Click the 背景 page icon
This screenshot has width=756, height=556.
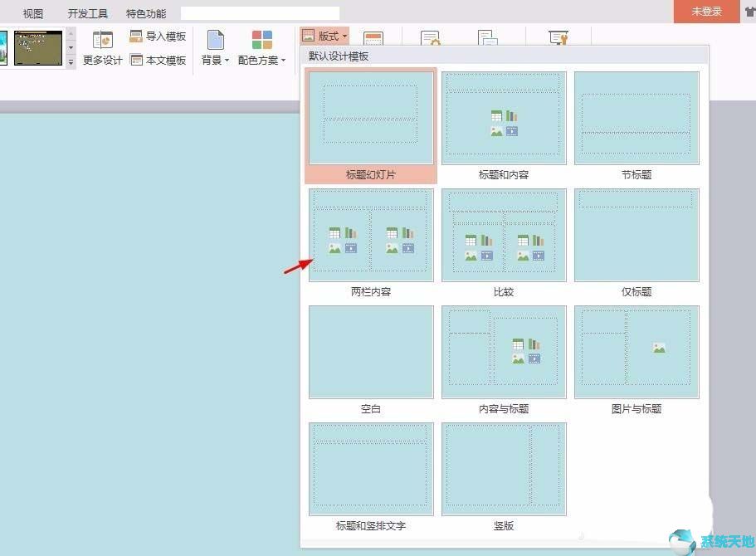coord(216,40)
